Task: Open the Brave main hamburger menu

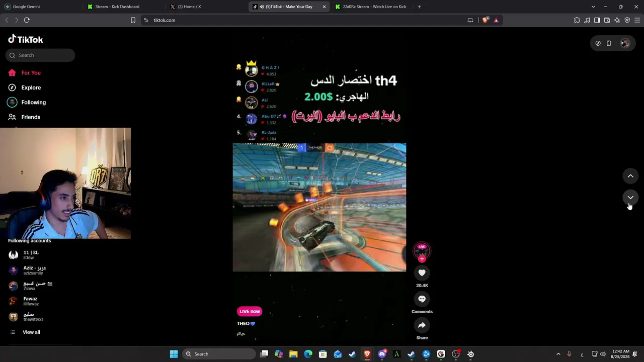Action: click(x=637, y=20)
